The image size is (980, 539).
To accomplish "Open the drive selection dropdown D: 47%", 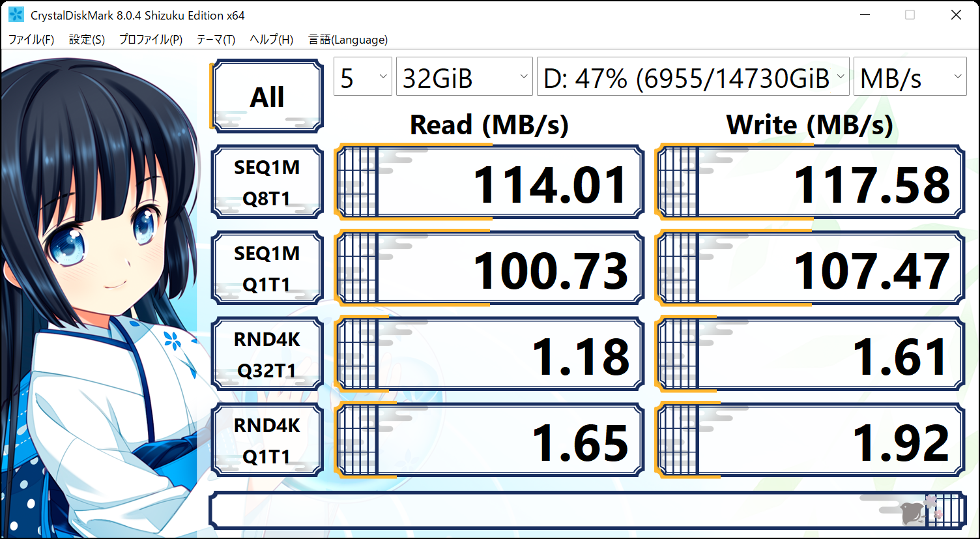I will point(693,76).
